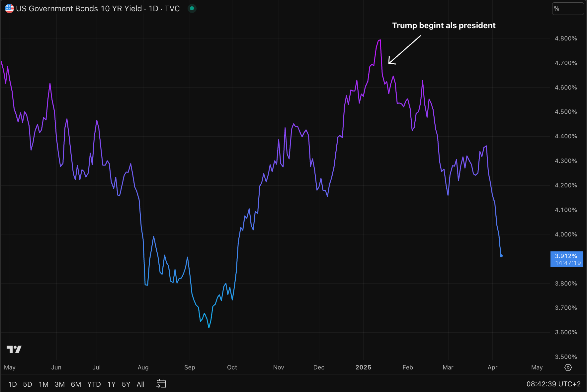The image size is (587, 392).
Task: Open chart settings gear icon
Action: 568,367
